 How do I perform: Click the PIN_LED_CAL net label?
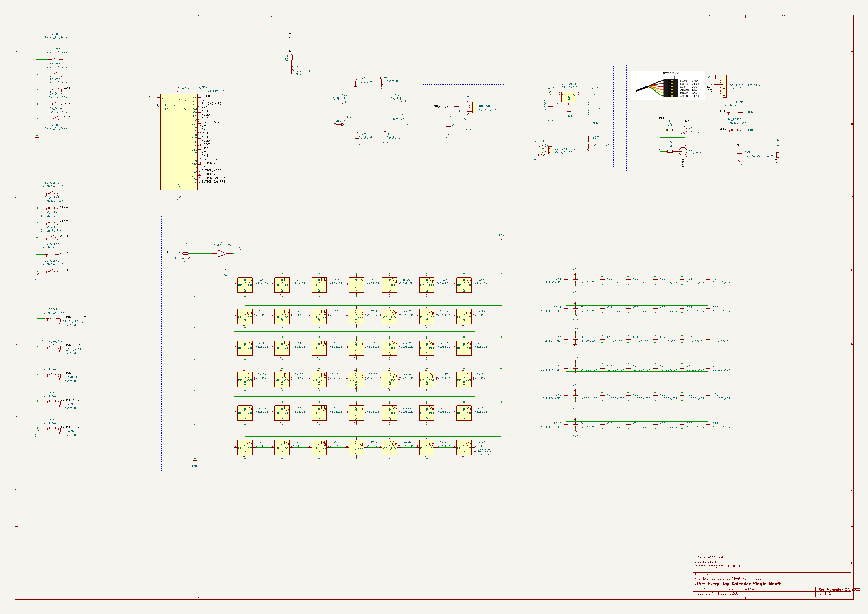[x=173, y=252]
